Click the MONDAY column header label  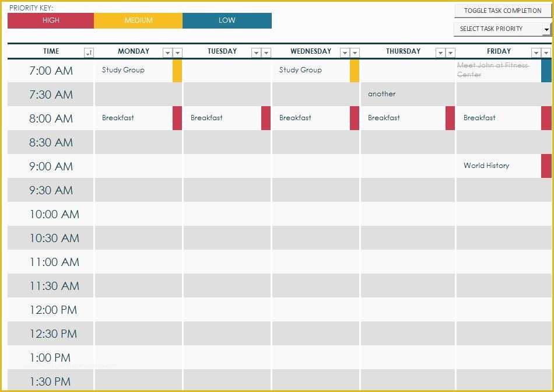click(134, 51)
